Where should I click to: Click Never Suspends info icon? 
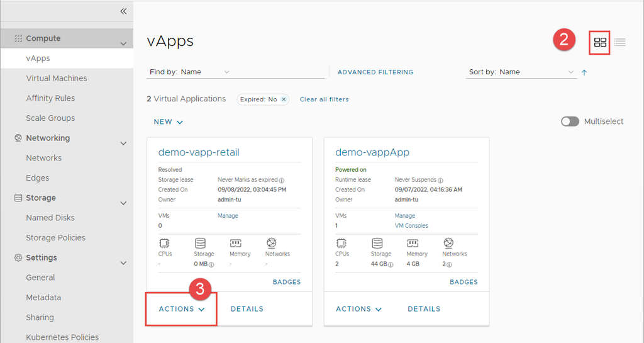(440, 180)
